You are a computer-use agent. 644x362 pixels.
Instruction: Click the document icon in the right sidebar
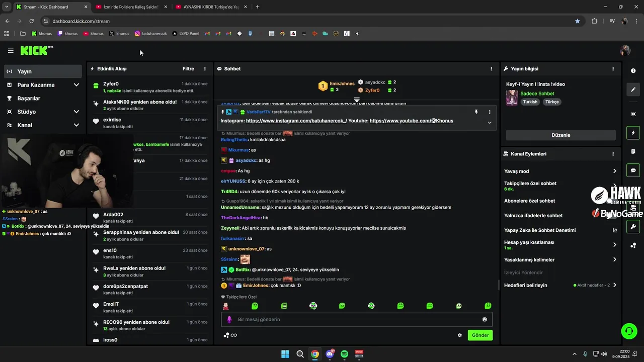click(633, 152)
